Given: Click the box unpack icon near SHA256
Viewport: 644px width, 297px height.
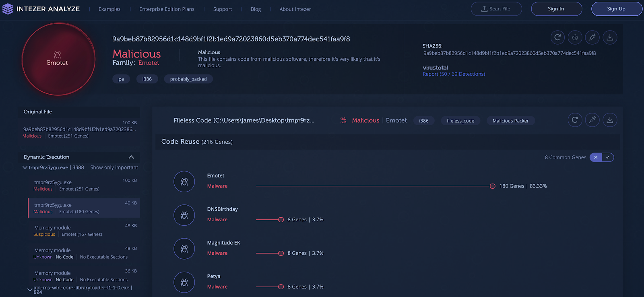Looking at the screenshot, I should [x=575, y=37].
